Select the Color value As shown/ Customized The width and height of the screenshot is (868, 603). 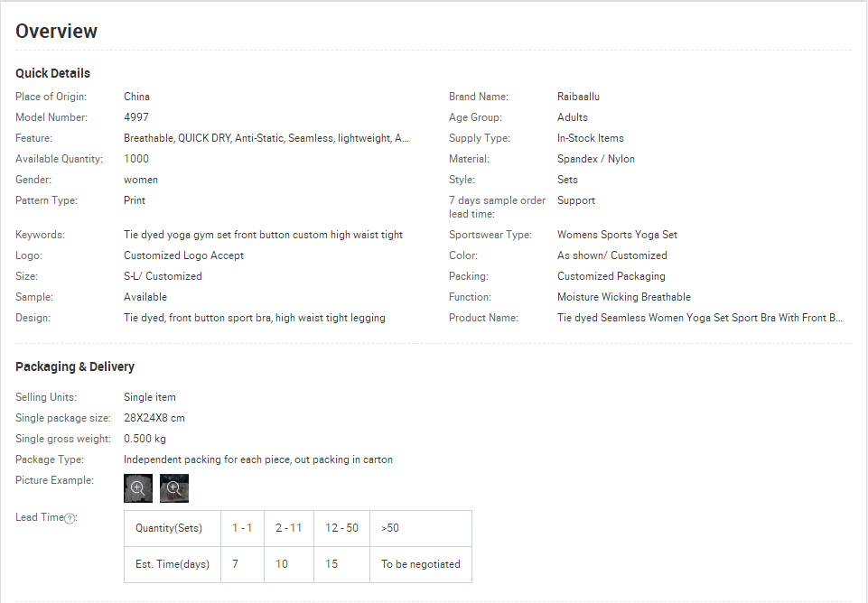click(x=612, y=255)
